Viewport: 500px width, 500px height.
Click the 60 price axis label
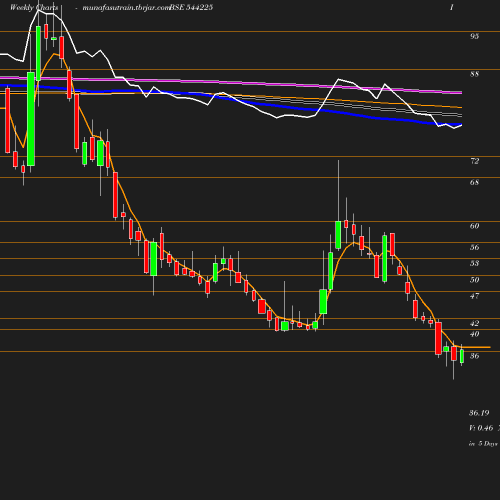pos(474,226)
